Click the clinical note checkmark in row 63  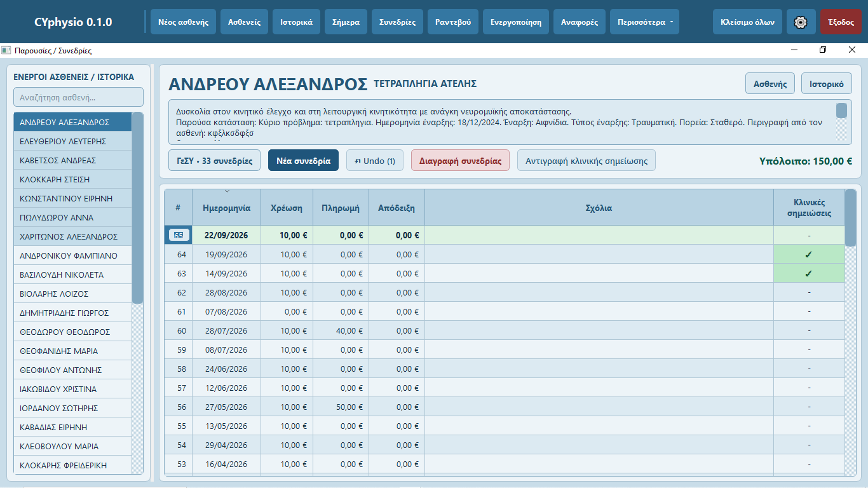(809, 274)
